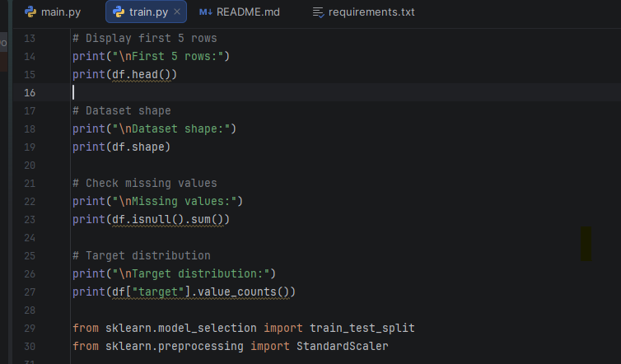The width and height of the screenshot is (621, 364).
Task: Click the comment "# Check missing values"
Action: coord(145,184)
